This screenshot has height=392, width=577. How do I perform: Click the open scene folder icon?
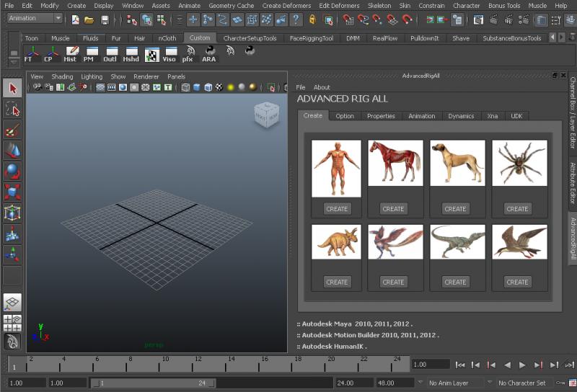(x=89, y=19)
